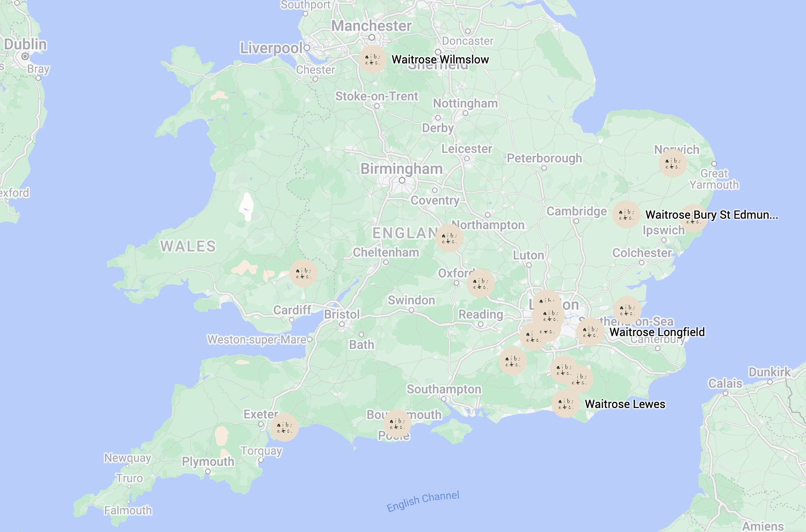Click the marker east of Cambridge
This screenshot has width=806, height=532.
[x=626, y=214]
